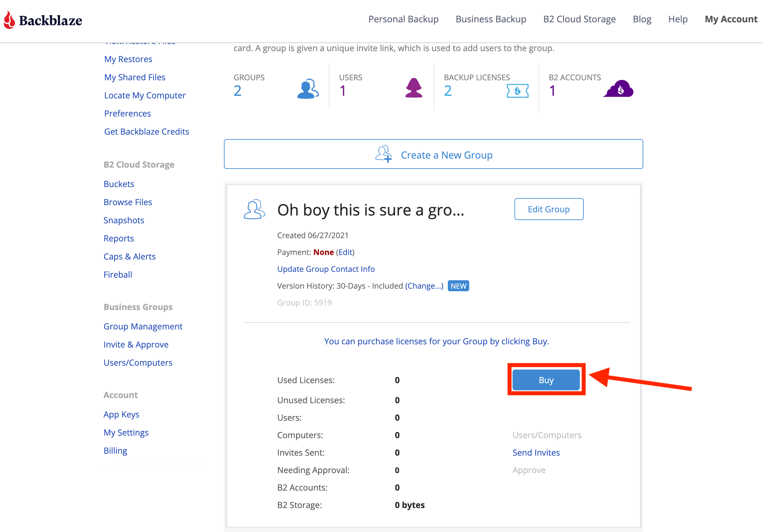Click the NEW badge beside Version History
This screenshot has height=532, width=763.
[458, 286]
